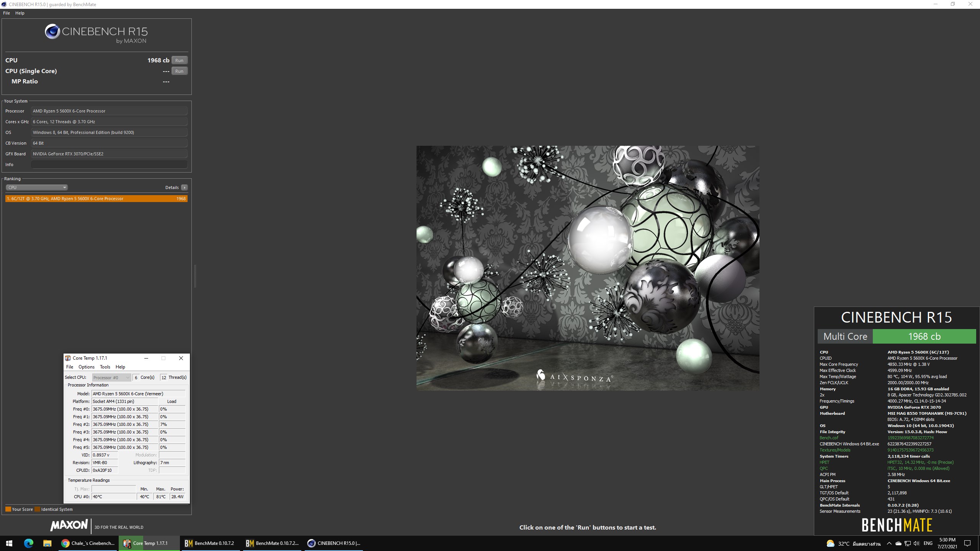Viewport: 980px width, 551px height.
Task: Open the Cinebench File menu
Action: pyautogui.click(x=7, y=13)
